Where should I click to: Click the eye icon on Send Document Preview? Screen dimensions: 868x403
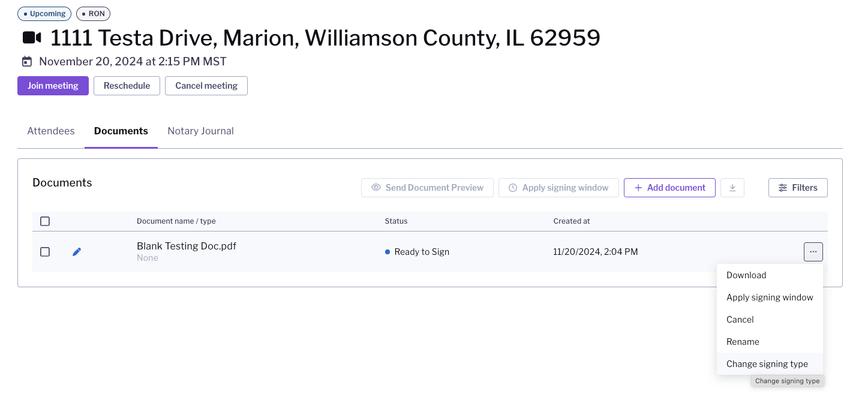[376, 188]
